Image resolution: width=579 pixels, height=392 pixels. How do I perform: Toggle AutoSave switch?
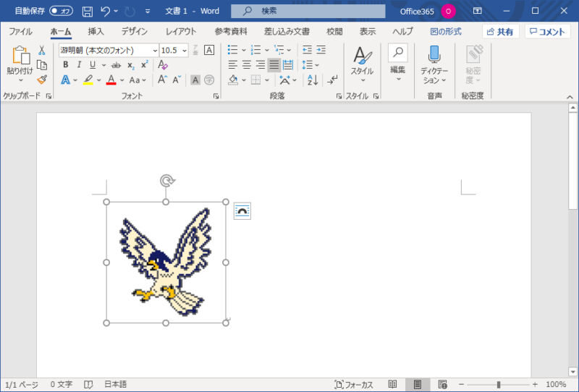61,11
